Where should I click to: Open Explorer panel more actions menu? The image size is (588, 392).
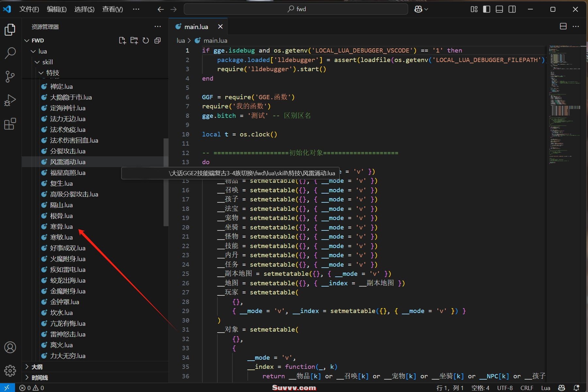pos(157,26)
